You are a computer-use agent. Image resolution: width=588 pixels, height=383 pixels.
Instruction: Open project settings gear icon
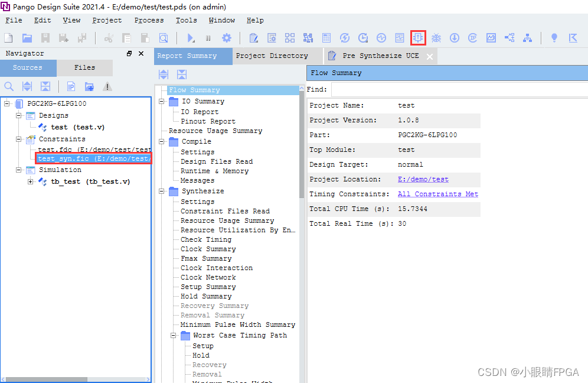click(x=227, y=38)
